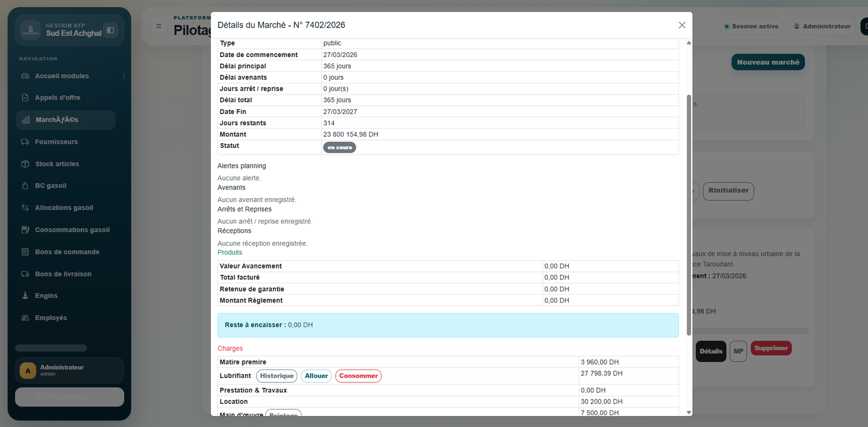Image resolution: width=868 pixels, height=427 pixels.
Task: Click the sidebar horizontal scrollbar
Action: pyautogui.click(x=51, y=348)
